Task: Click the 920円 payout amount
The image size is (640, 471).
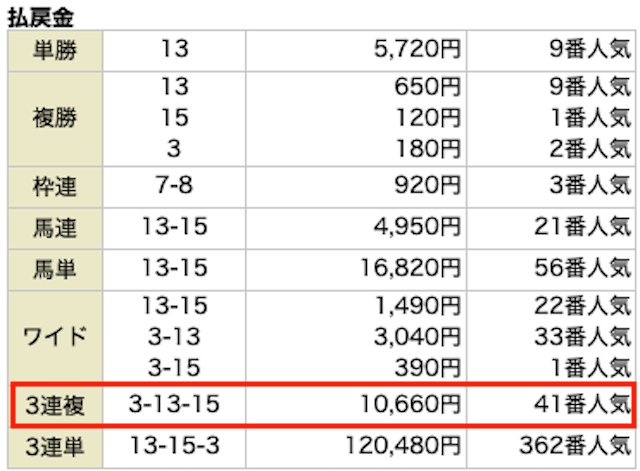Action: point(428,188)
